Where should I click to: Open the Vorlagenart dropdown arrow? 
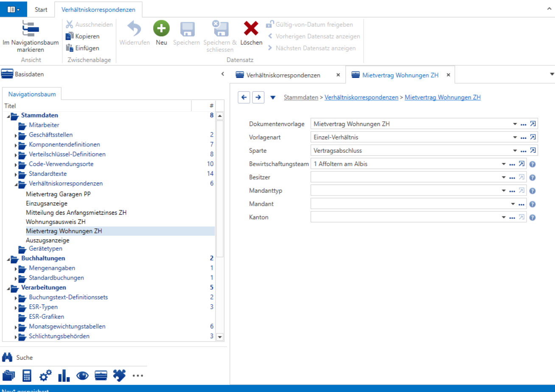point(515,137)
